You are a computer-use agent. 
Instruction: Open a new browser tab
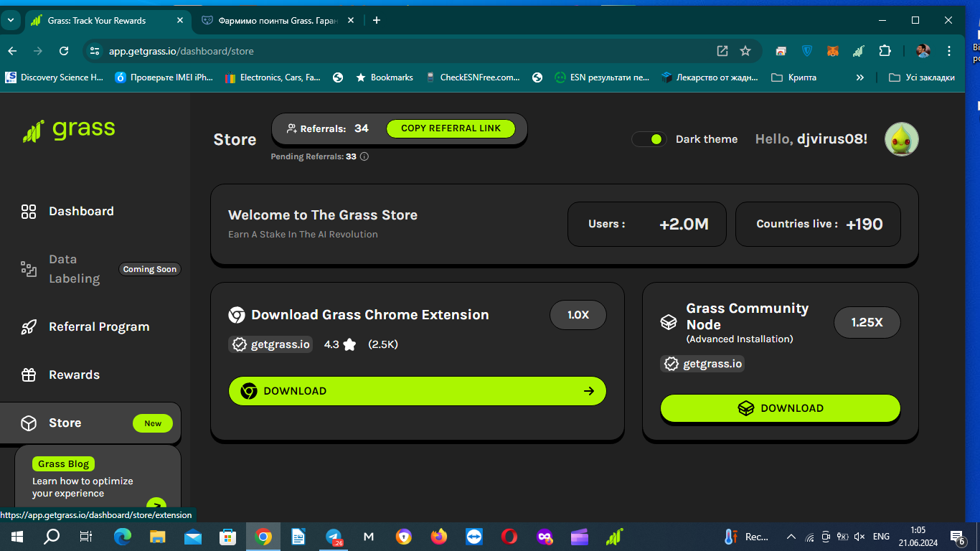click(x=377, y=21)
